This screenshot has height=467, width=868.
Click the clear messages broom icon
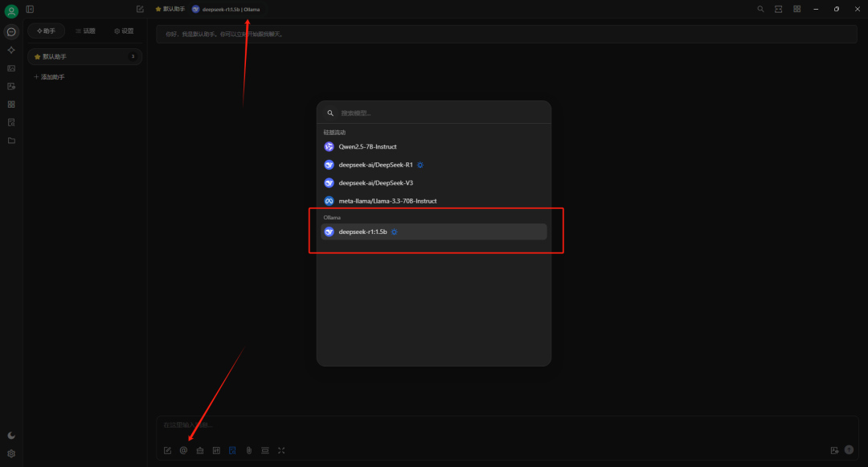(200, 450)
